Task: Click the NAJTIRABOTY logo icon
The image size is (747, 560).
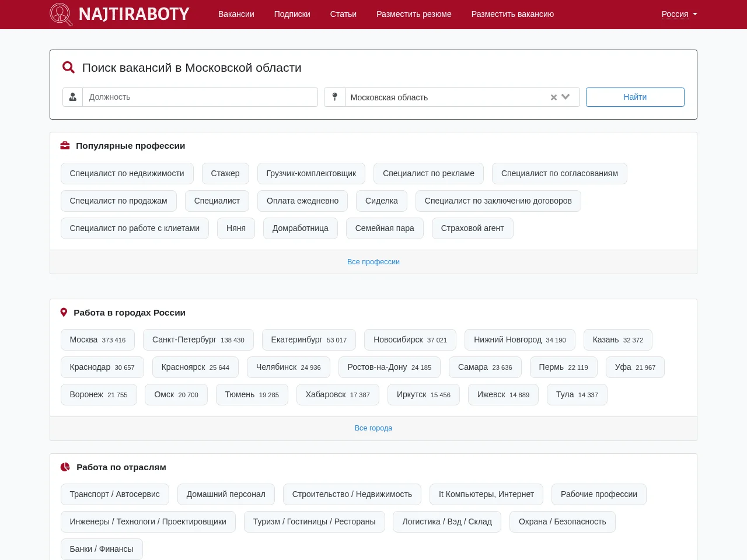Action: pos(61,14)
